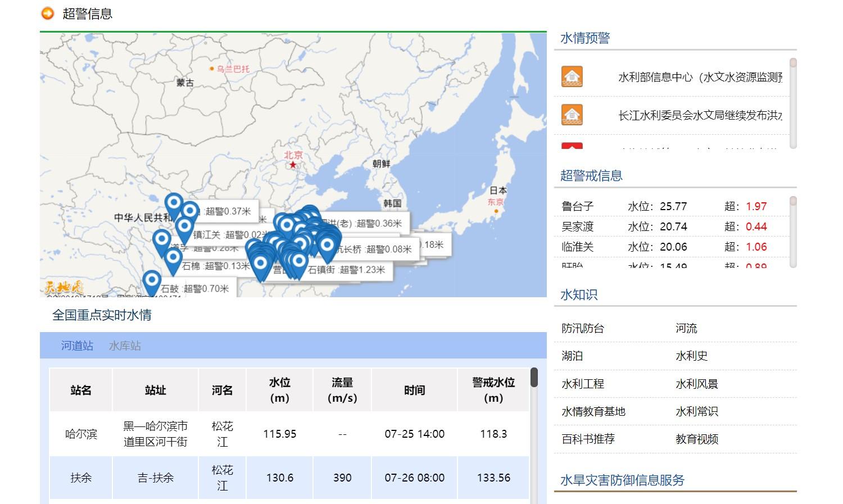Click the scrollbar of the water table
This screenshot has height=504, width=843.
coord(534,377)
